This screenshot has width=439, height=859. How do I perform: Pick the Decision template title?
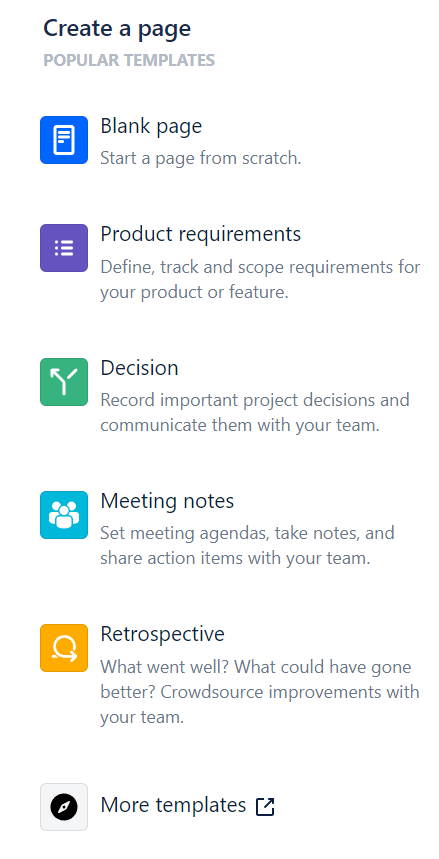(139, 368)
